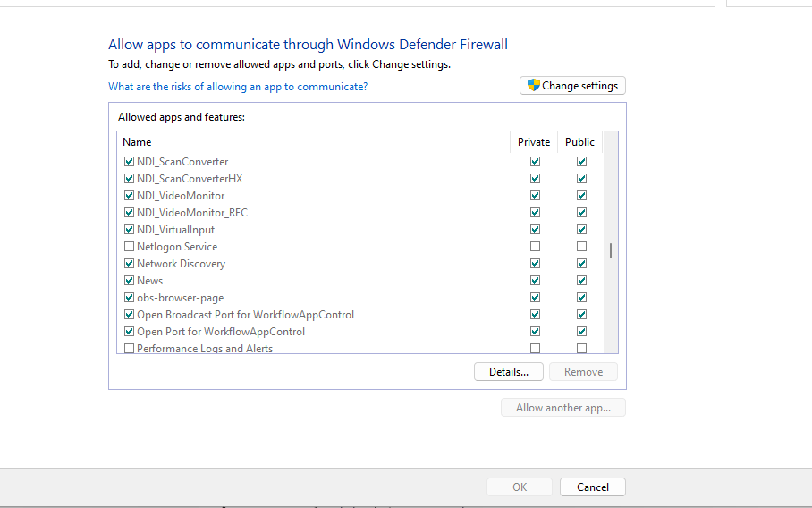812x508 pixels.
Task: Toggle NDI_VideoMonitor_REC Private checkbox
Action: [x=535, y=213]
